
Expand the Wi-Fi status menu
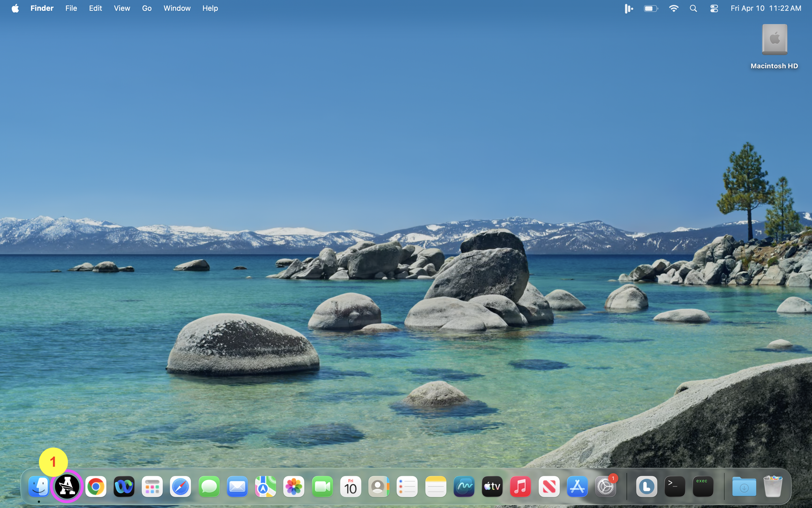[673, 8]
